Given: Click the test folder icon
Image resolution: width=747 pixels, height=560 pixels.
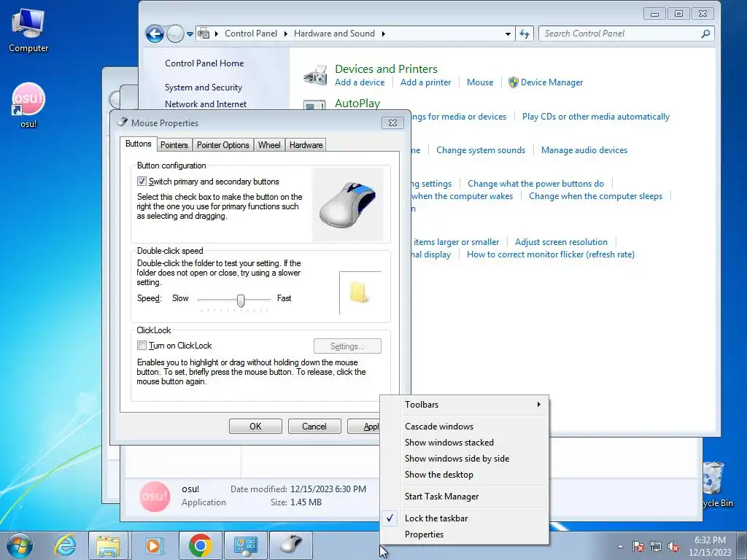Looking at the screenshot, I should [358, 292].
